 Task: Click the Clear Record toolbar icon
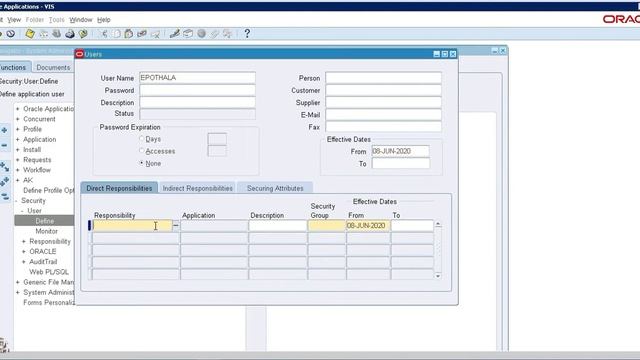pos(142,34)
